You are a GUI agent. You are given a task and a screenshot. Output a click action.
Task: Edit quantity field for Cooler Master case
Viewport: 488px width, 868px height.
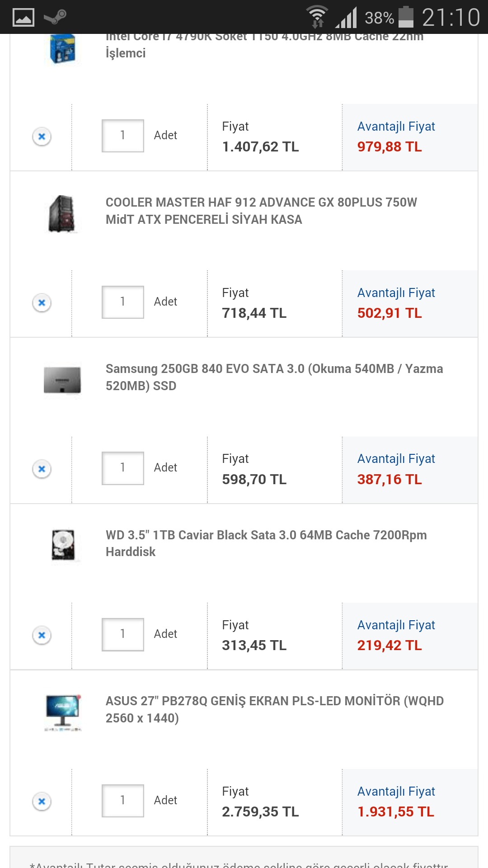122,302
